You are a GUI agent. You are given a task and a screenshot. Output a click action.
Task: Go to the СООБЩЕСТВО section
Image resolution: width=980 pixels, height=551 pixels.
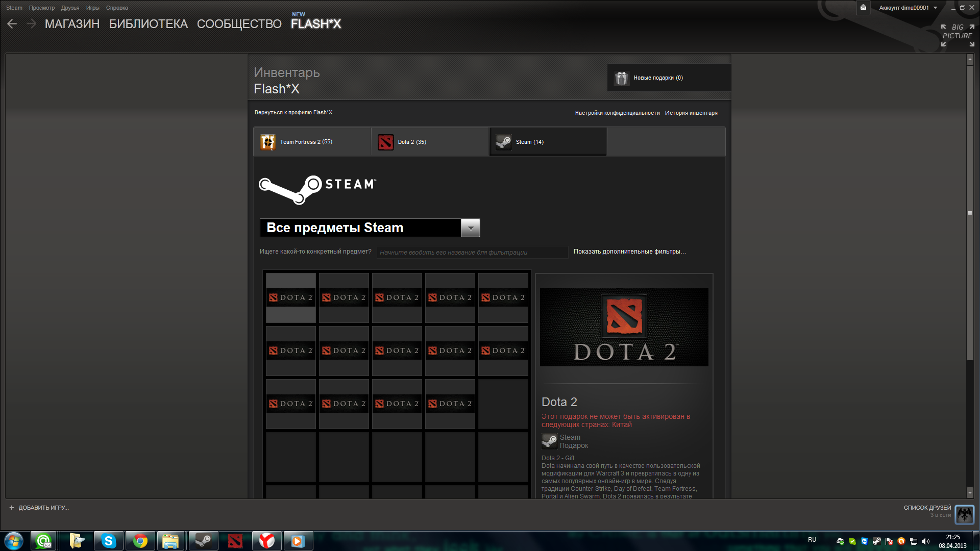coord(239,24)
